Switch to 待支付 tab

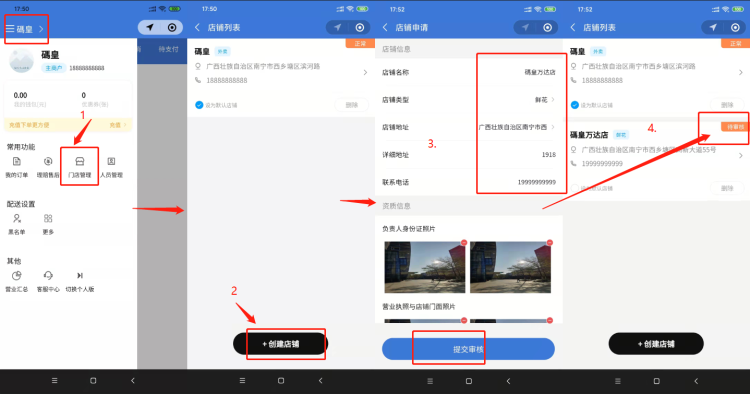click(168, 49)
